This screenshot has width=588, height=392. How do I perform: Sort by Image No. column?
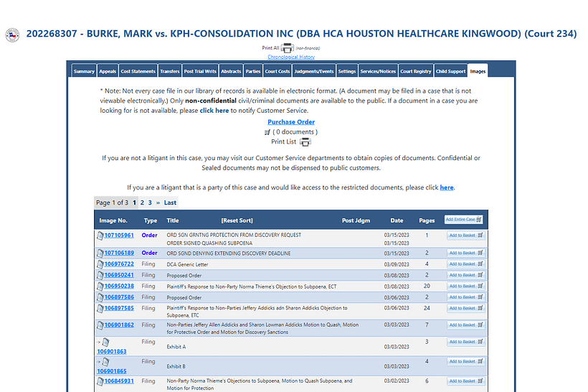pyautogui.click(x=113, y=220)
